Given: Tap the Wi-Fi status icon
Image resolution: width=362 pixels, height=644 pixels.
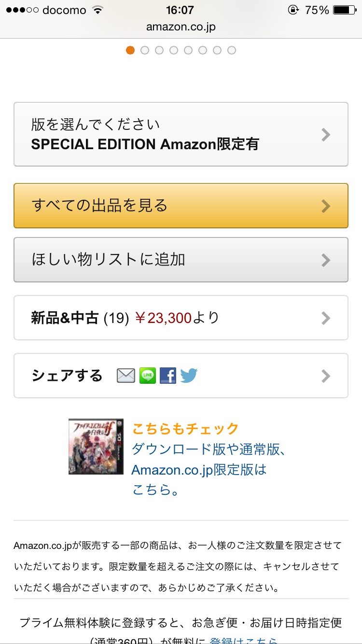Looking at the screenshot, I should click(98, 10).
